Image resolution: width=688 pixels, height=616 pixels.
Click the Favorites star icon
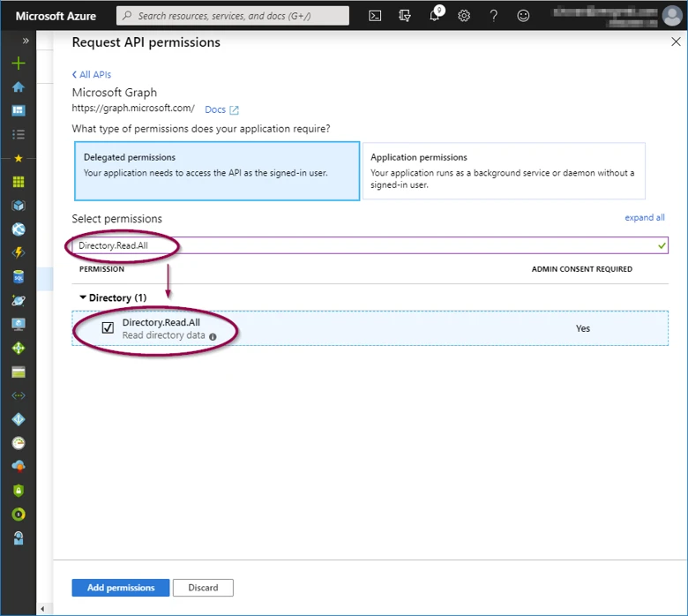coord(19,158)
